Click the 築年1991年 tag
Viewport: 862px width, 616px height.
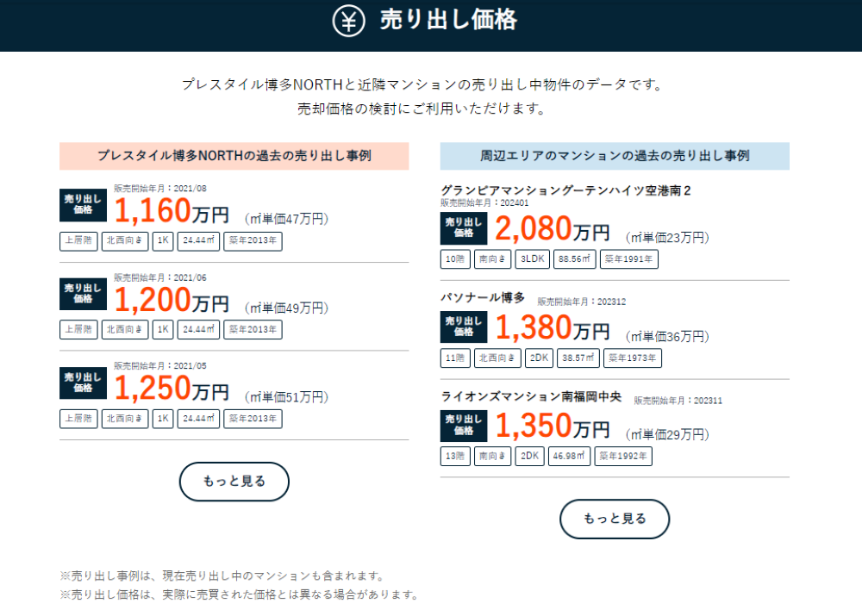[x=629, y=259]
